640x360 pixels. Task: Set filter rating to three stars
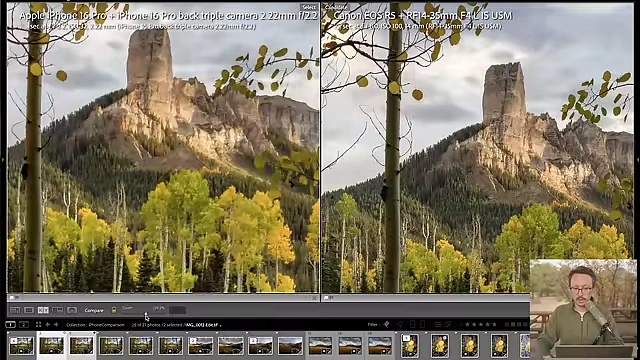[481, 324]
